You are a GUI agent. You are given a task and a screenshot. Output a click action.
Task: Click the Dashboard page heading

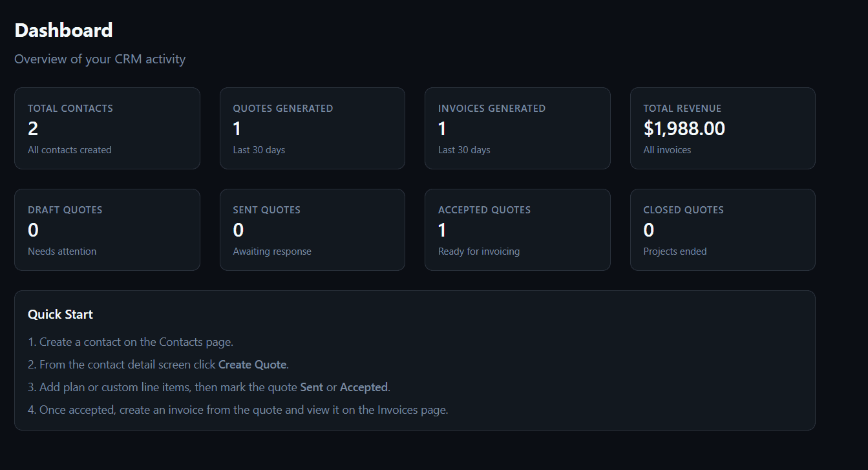[63, 30]
